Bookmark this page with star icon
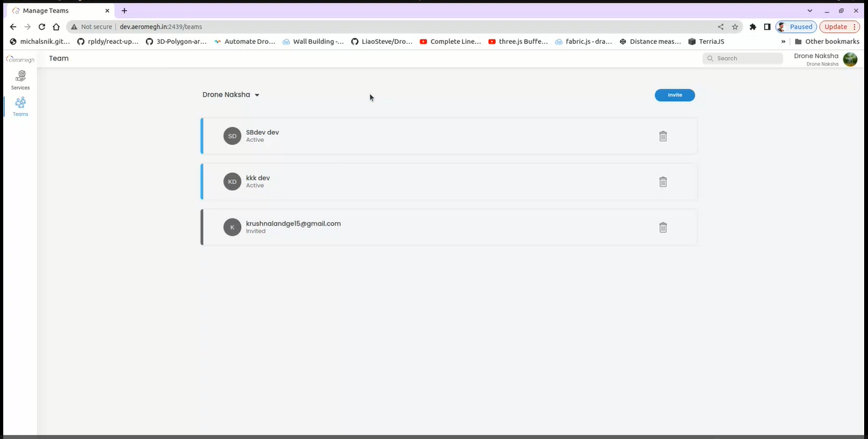This screenshot has width=868, height=439. tap(735, 27)
